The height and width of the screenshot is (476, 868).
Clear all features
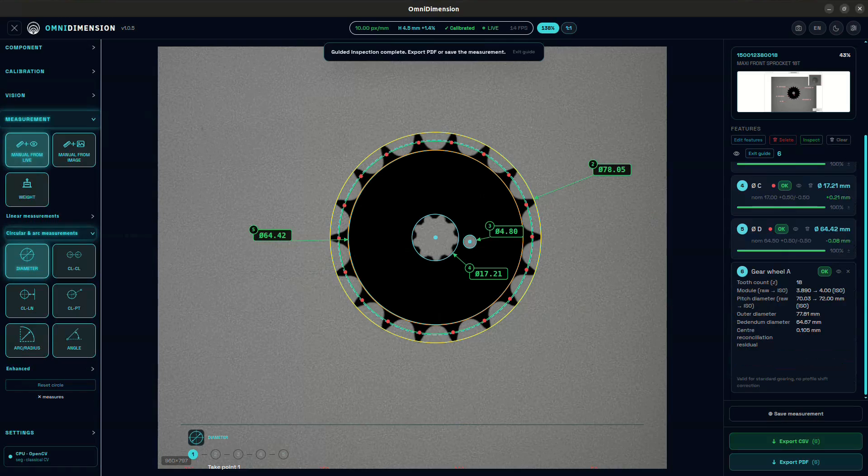coord(839,140)
